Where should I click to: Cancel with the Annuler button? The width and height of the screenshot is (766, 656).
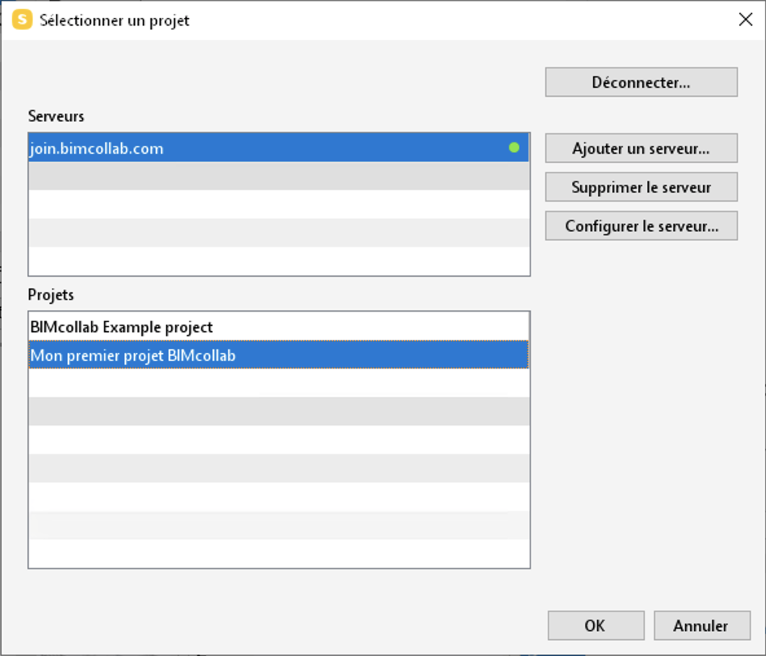pyautogui.click(x=702, y=625)
